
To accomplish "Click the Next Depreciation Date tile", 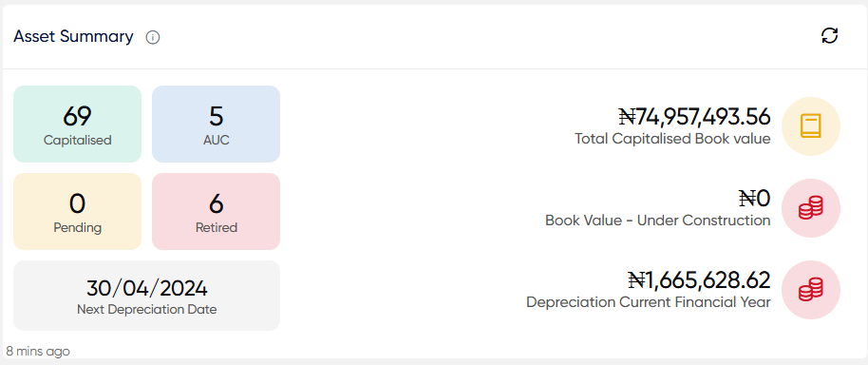I will (146, 296).
